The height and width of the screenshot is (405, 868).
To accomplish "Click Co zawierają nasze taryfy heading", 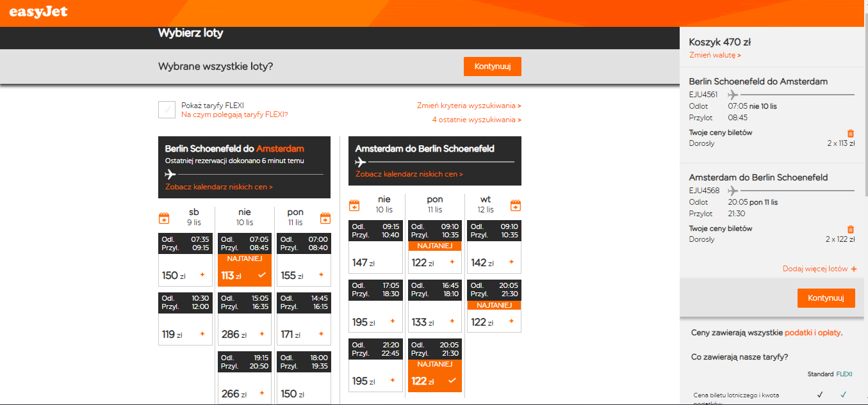I will click(x=740, y=357).
